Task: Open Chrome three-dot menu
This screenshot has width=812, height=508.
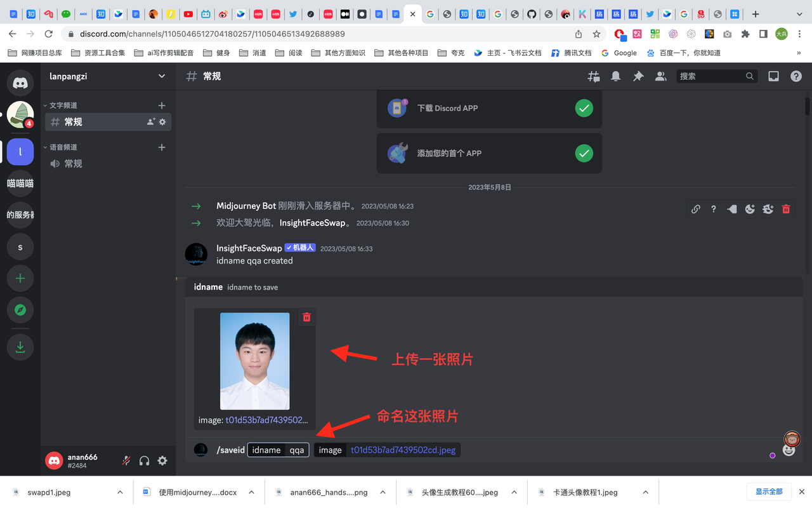Action: tap(799, 34)
